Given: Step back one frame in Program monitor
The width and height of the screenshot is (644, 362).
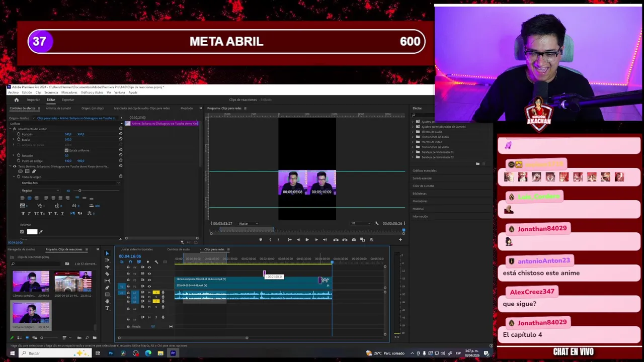Looking at the screenshot, I should pos(298,240).
